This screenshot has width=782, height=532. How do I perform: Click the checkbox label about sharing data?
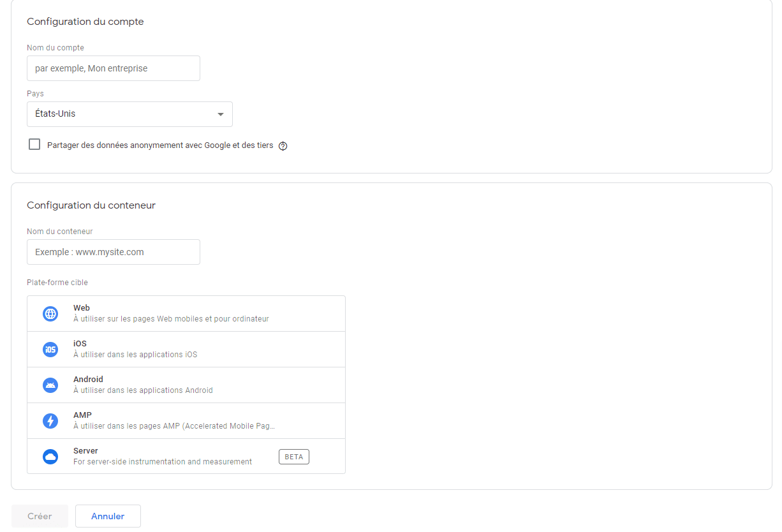click(160, 145)
